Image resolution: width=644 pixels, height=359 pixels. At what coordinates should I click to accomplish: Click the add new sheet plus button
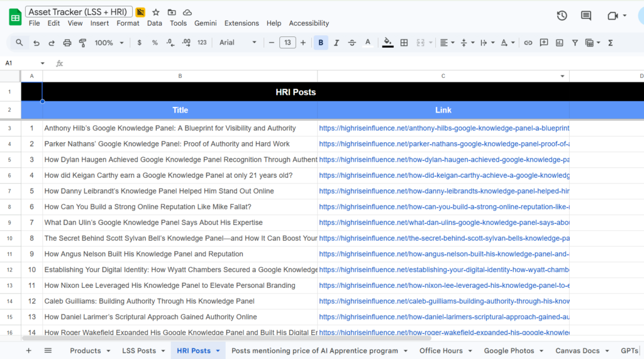click(x=28, y=351)
